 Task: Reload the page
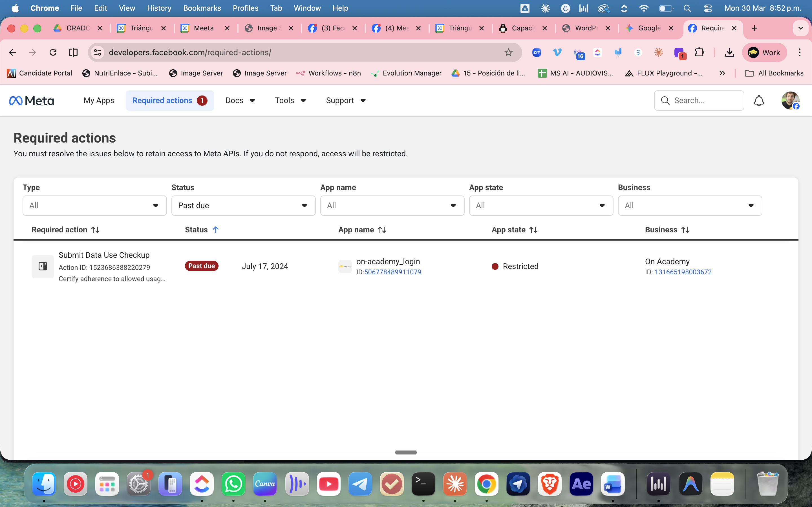click(x=53, y=52)
